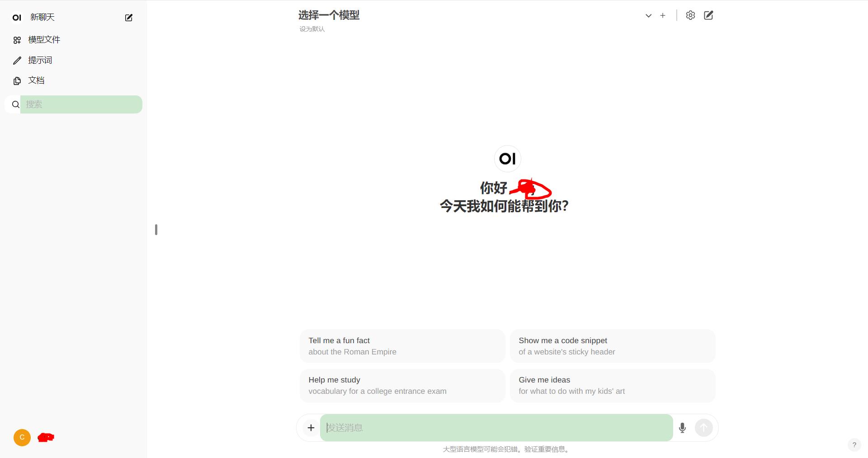Click the plus attach button in input bar
The height and width of the screenshot is (458, 868).
pos(311,428)
